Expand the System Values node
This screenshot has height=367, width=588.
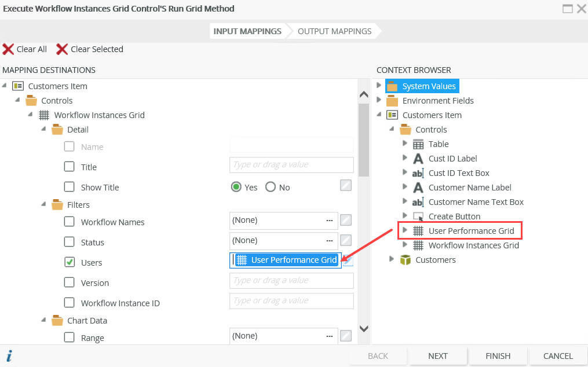point(379,86)
